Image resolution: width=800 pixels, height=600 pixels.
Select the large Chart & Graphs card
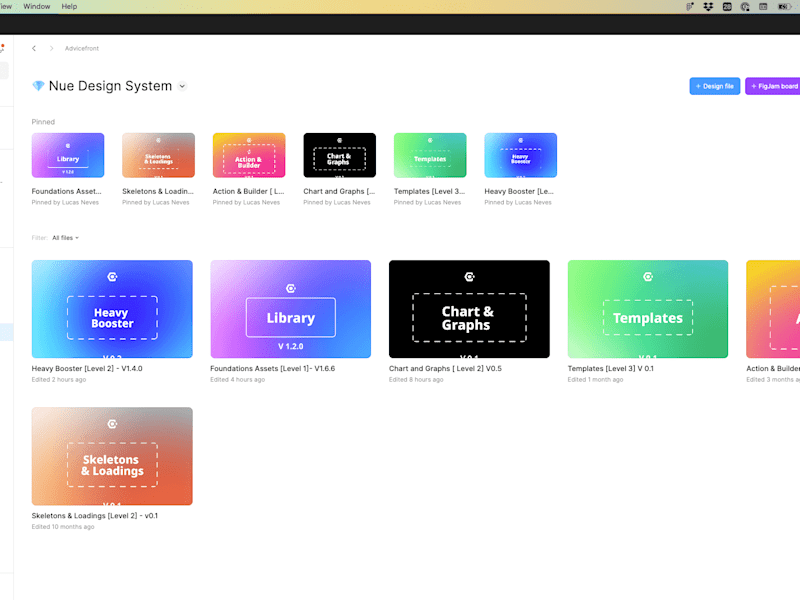pos(469,309)
